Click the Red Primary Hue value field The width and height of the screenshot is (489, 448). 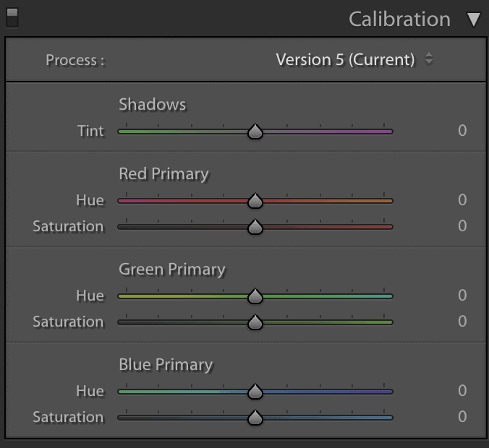pyautogui.click(x=462, y=200)
